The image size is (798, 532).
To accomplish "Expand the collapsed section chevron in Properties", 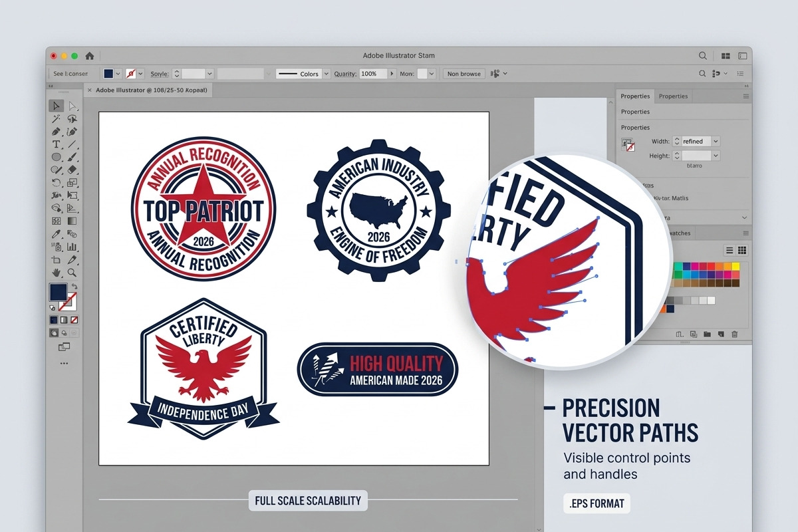I will point(743,217).
